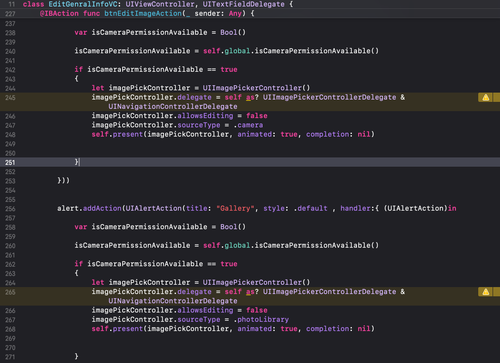500x363 pixels.
Task: Click line number 245 in the gutter
Action: click(x=10, y=97)
